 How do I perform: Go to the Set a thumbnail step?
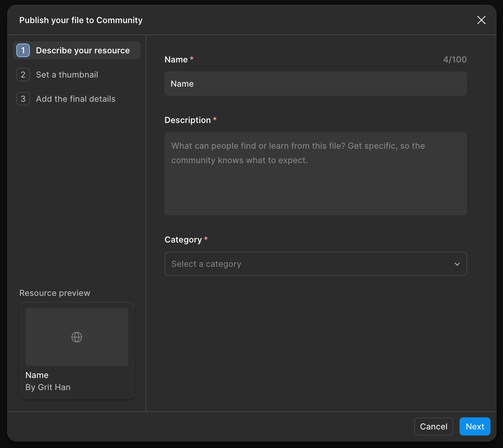(67, 75)
